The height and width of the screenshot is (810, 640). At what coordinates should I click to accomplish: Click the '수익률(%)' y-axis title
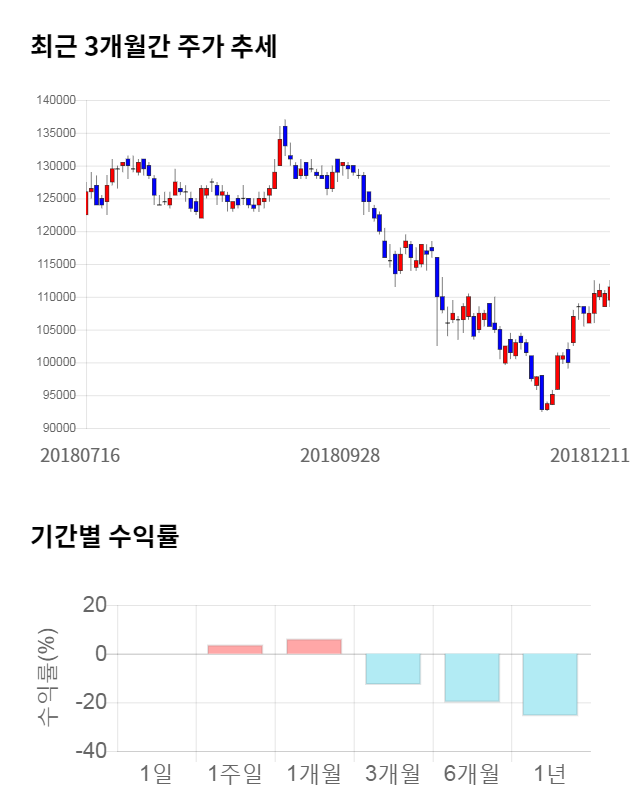[48, 677]
